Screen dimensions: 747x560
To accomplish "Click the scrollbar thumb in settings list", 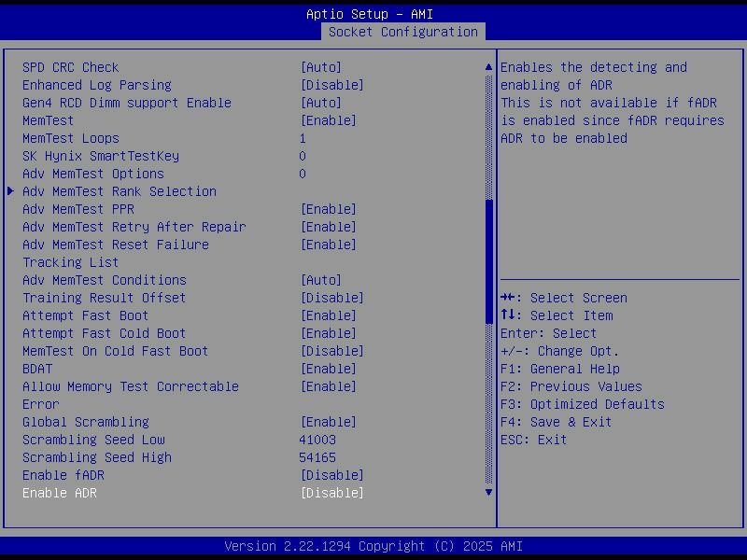I will tap(488, 262).
